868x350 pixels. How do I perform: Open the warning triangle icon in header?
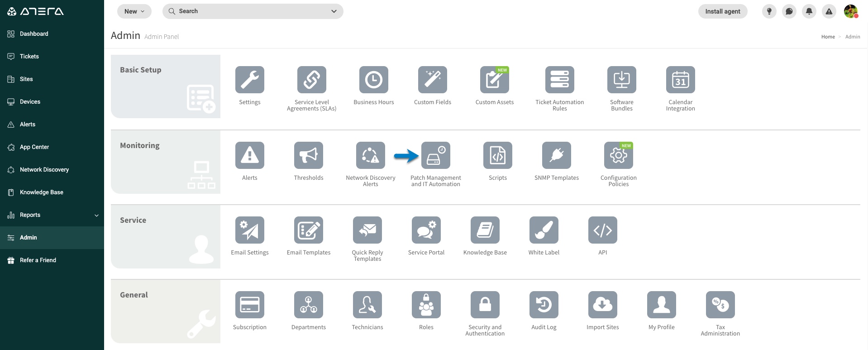(x=829, y=11)
